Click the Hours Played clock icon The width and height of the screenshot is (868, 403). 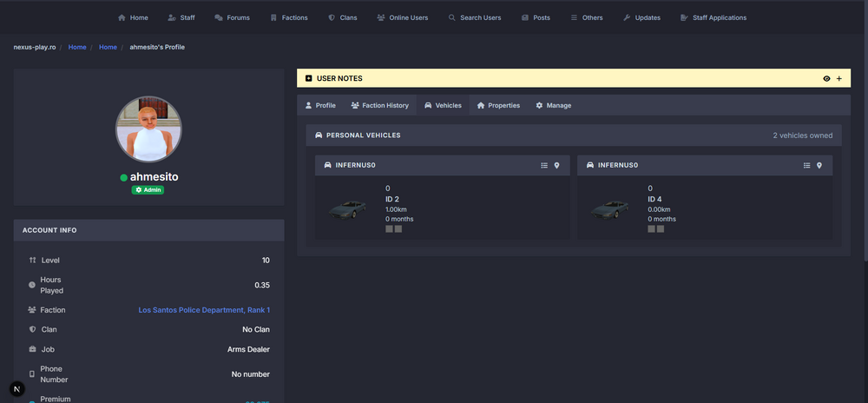point(32,285)
